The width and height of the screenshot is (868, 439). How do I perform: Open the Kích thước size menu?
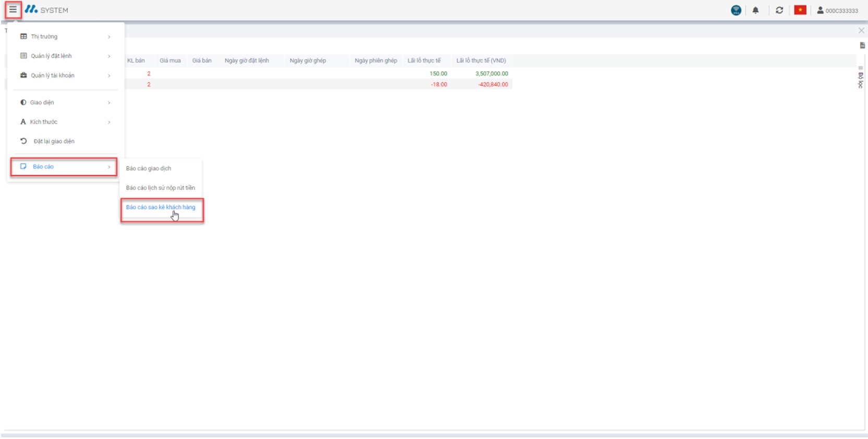coord(65,122)
